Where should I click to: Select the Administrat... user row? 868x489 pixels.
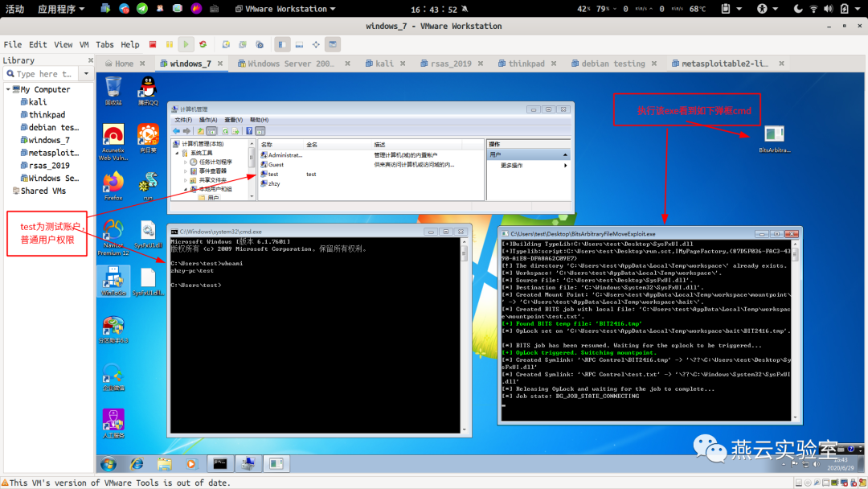point(370,155)
